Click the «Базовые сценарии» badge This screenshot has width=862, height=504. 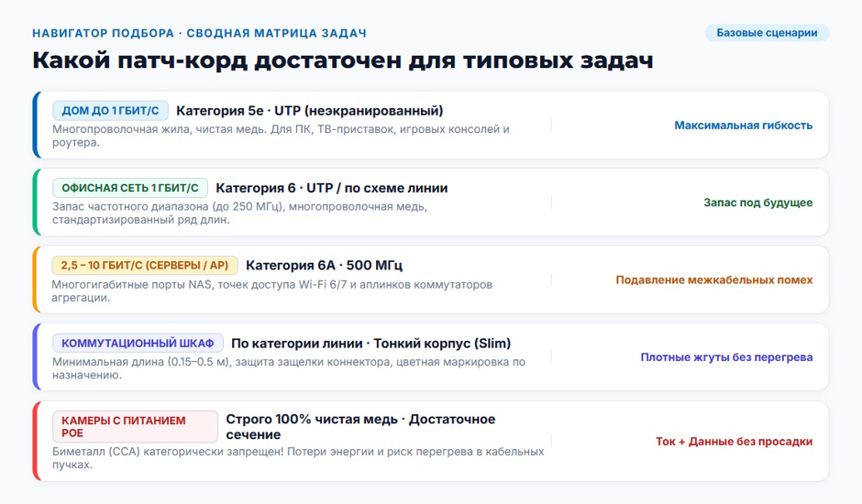tap(767, 33)
